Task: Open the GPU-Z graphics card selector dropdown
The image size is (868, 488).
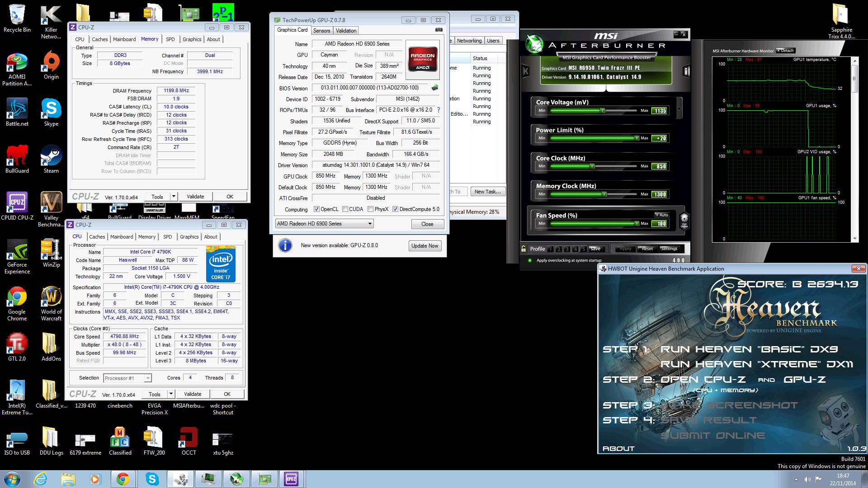Action: point(324,224)
